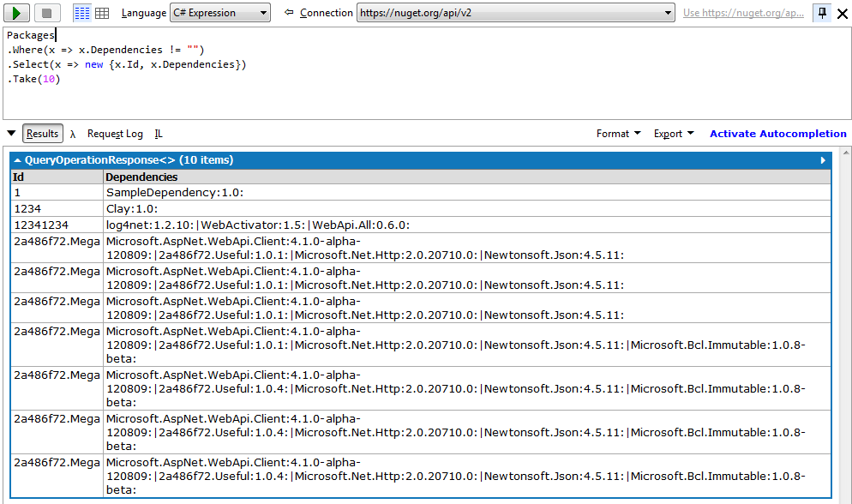Viewport: 852px width, 504px height.
Task: Collapse the results panel with the black triangle
Action: pos(11,133)
